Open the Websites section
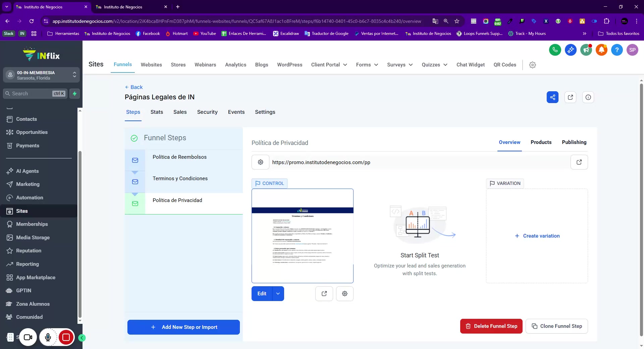This screenshot has width=644, height=349. coord(151,65)
